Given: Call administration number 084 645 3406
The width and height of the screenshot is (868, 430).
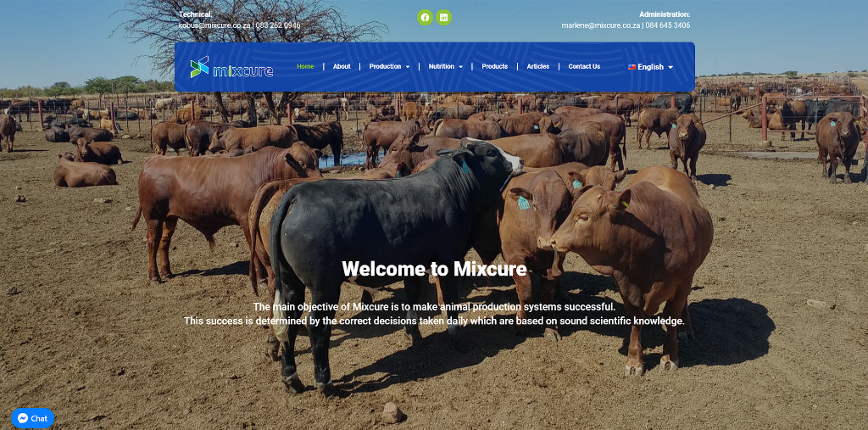Looking at the screenshot, I should coord(668,25).
